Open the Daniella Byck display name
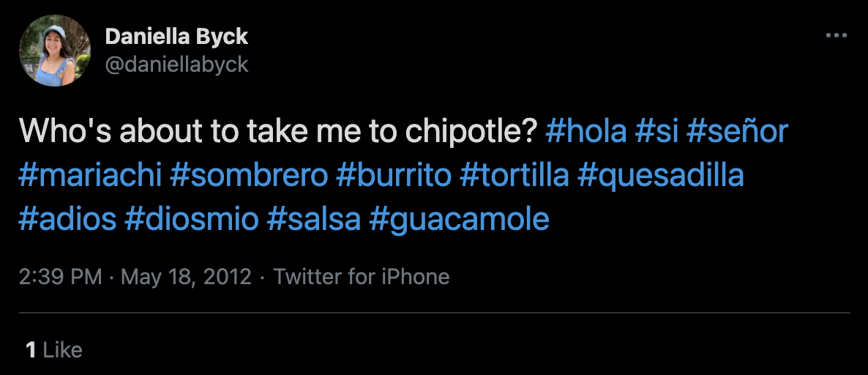The image size is (868, 375). (176, 36)
